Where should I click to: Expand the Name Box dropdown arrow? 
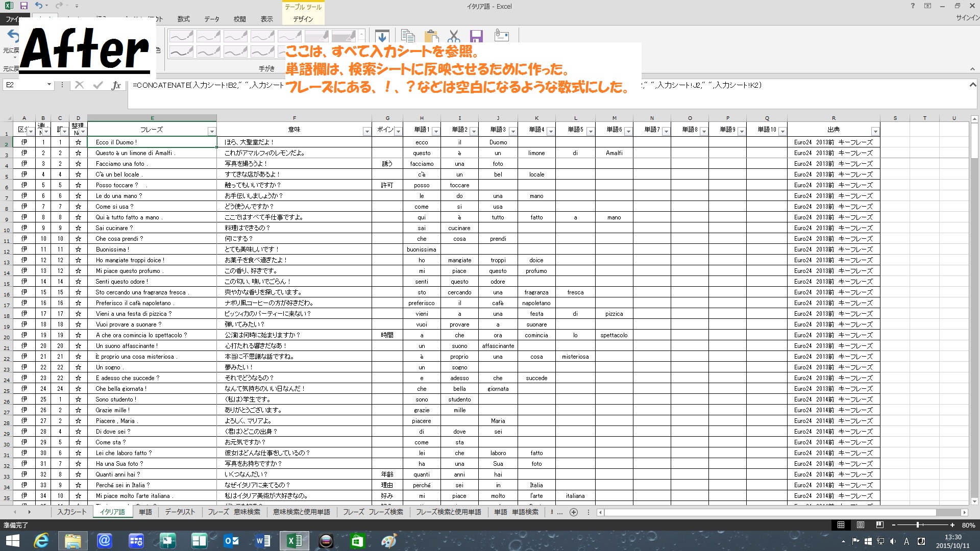(x=49, y=85)
